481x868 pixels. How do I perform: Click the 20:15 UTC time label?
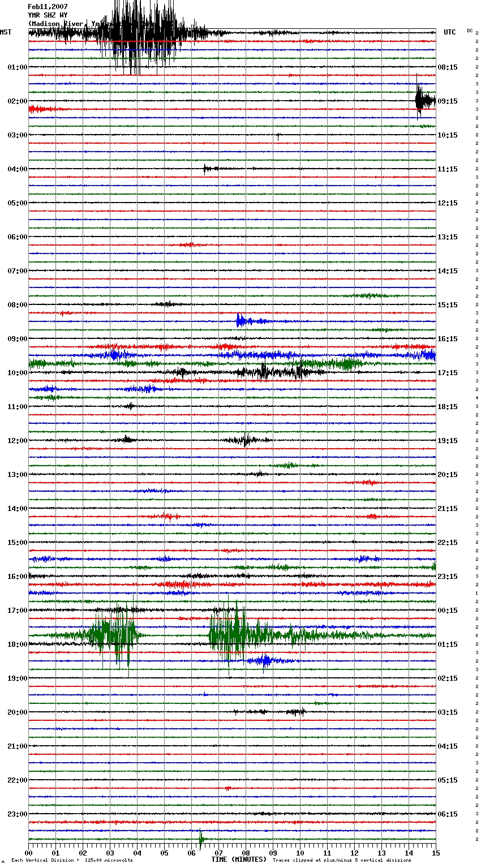click(x=448, y=475)
